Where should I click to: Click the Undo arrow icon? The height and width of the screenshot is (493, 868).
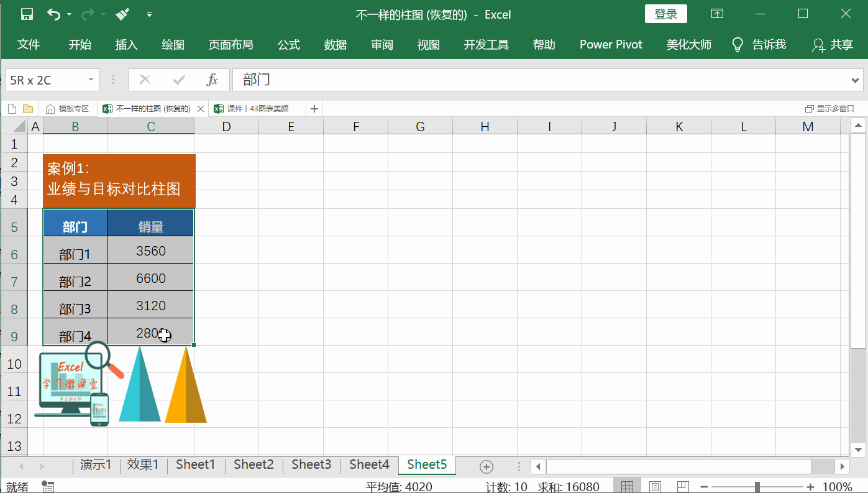coord(54,14)
